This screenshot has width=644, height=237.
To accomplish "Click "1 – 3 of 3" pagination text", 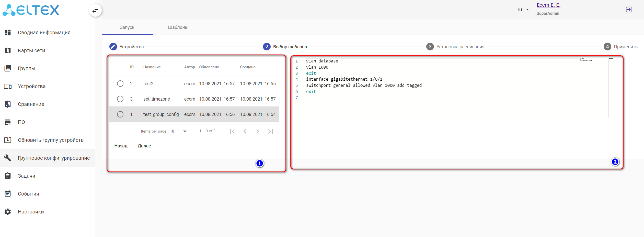I will click(208, 131).
